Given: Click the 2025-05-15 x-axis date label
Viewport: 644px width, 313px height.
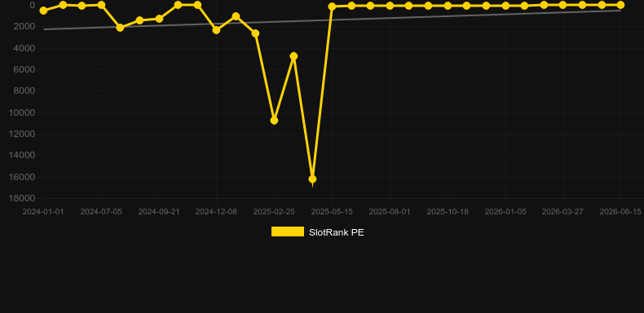Looking at the screenshot, I should click(332, 212).
